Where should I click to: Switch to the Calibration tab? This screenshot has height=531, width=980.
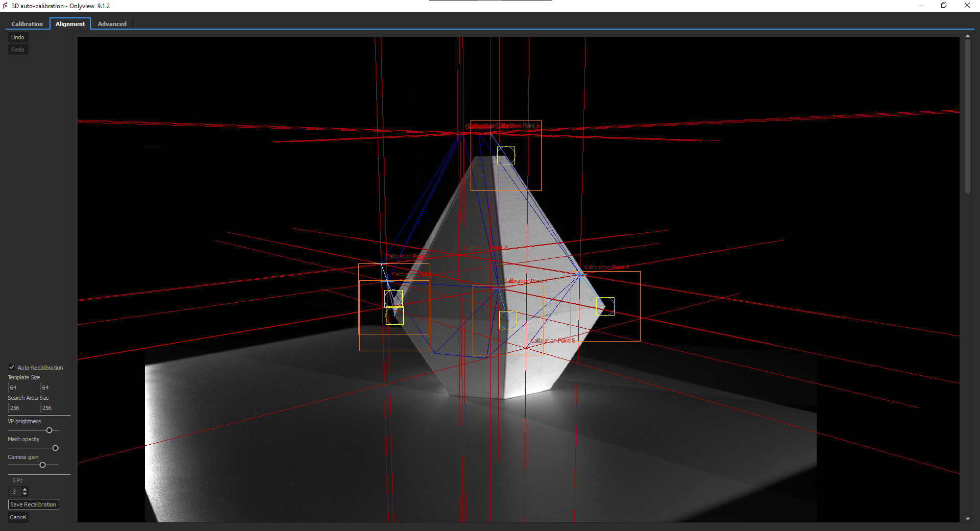[x=27, y=24]
